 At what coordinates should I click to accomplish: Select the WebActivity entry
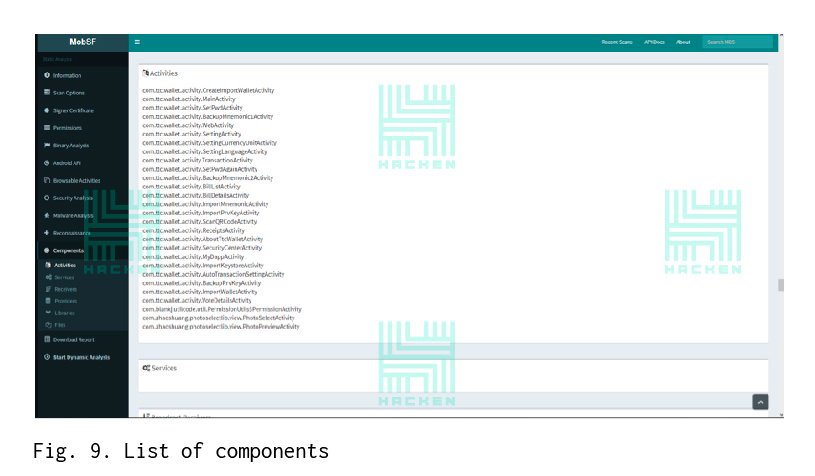point(188,125)
